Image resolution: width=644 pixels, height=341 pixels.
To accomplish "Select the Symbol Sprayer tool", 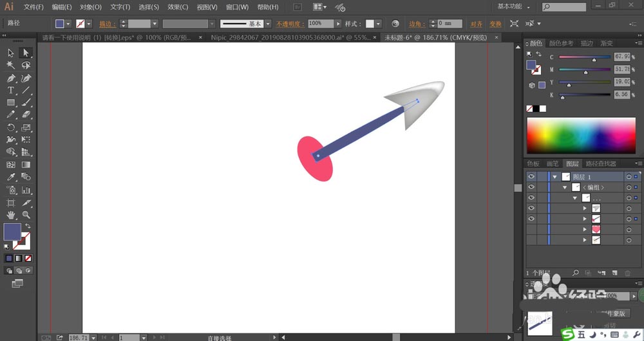I will pyautogui.click(x=11, y=190).
